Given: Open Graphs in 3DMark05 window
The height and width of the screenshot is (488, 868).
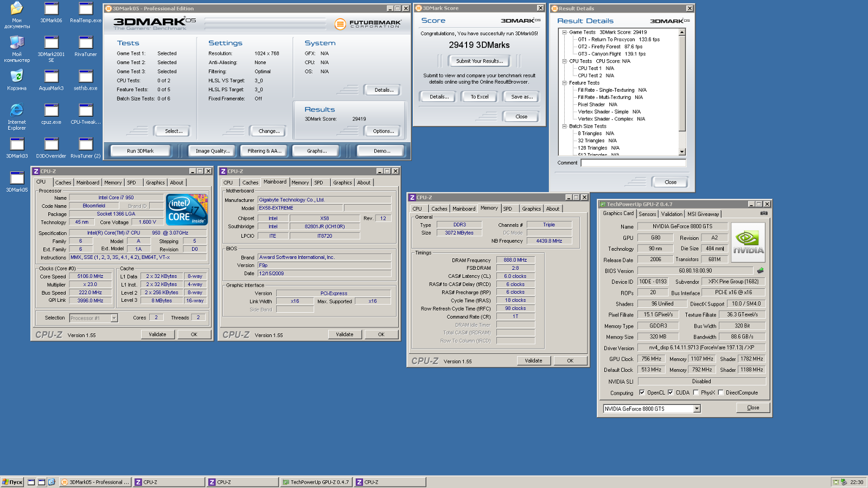Looking at the screenshot, I should (317, 151).
